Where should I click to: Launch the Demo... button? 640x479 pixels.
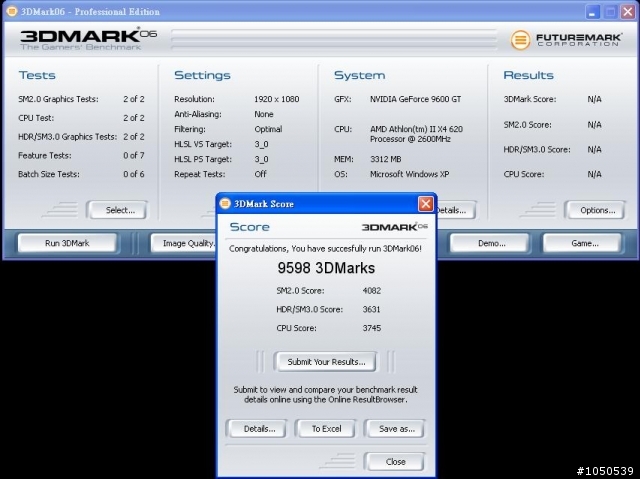click(490, 243)
